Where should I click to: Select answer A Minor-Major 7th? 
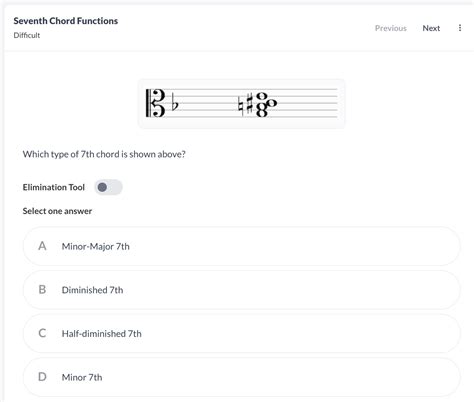(242, 246)
